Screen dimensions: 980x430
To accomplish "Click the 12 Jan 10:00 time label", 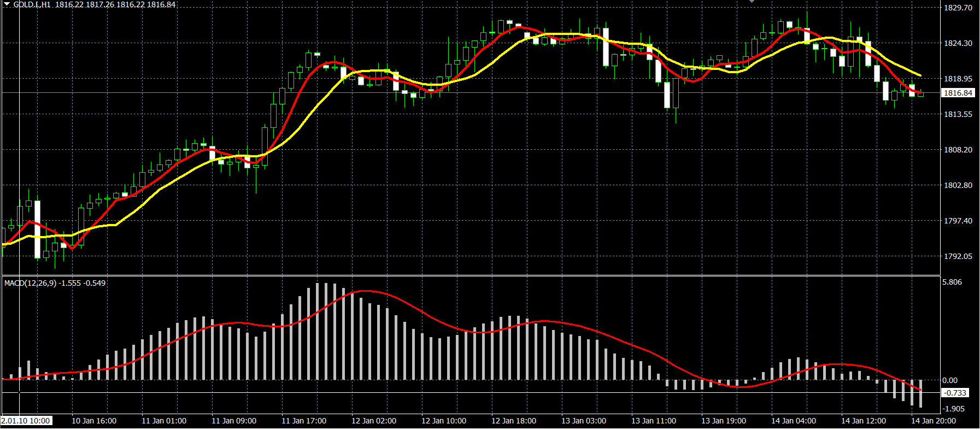I will (444, 421).
